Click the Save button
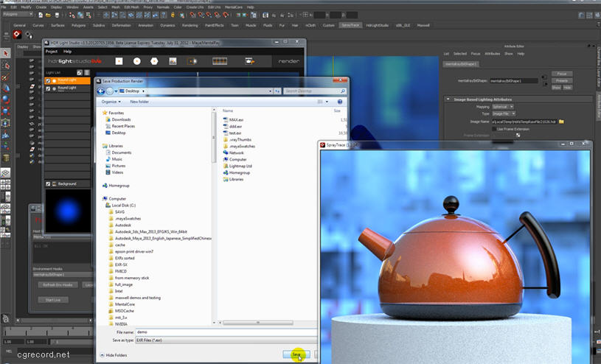This screenshot has height=364, width=601. tap(296, 354)
